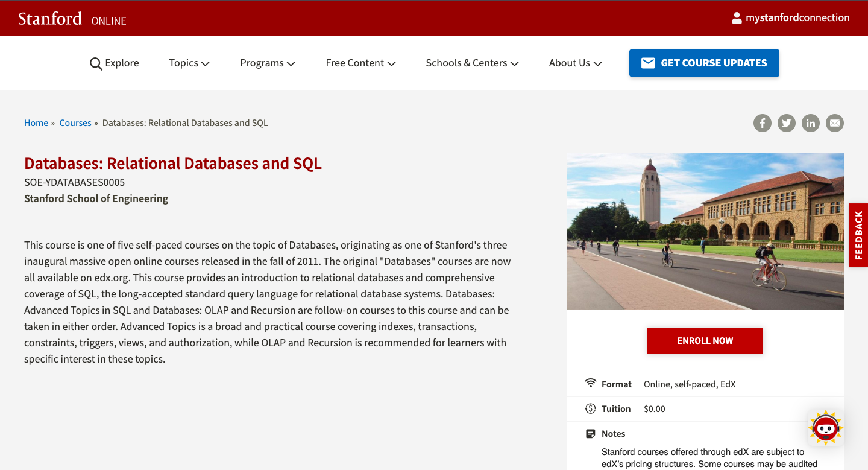This screenshot has height=470, width=868.
Task: Share course on LinkedIn
Action: click(x=811, y=123)
